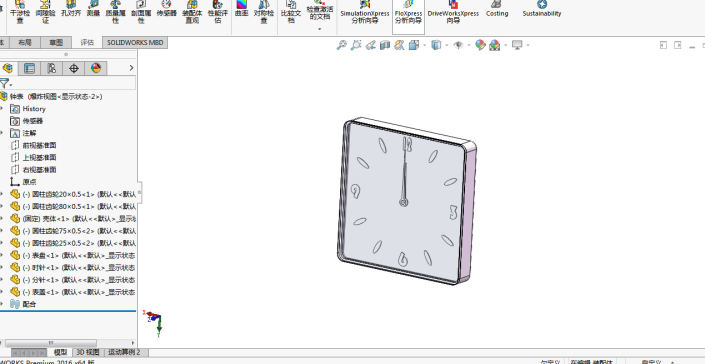Toggle Hide/Show Items eye icon

tap(458, 45)
